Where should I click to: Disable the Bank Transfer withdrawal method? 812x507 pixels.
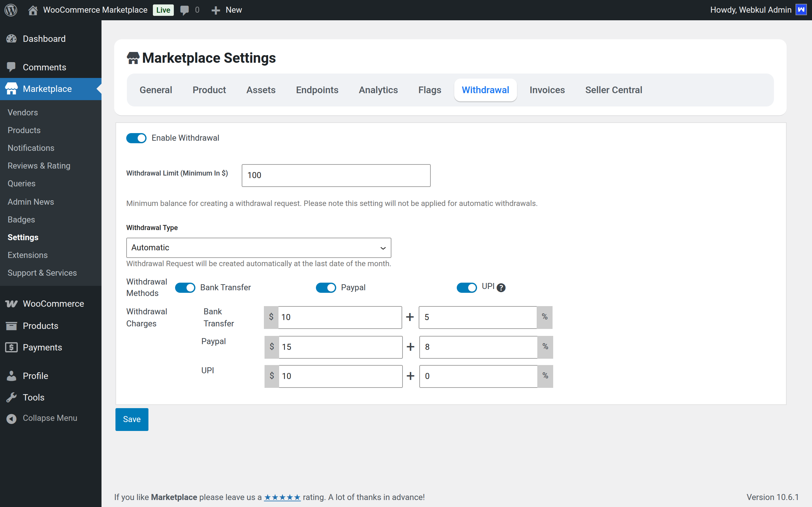pos(185,287)
